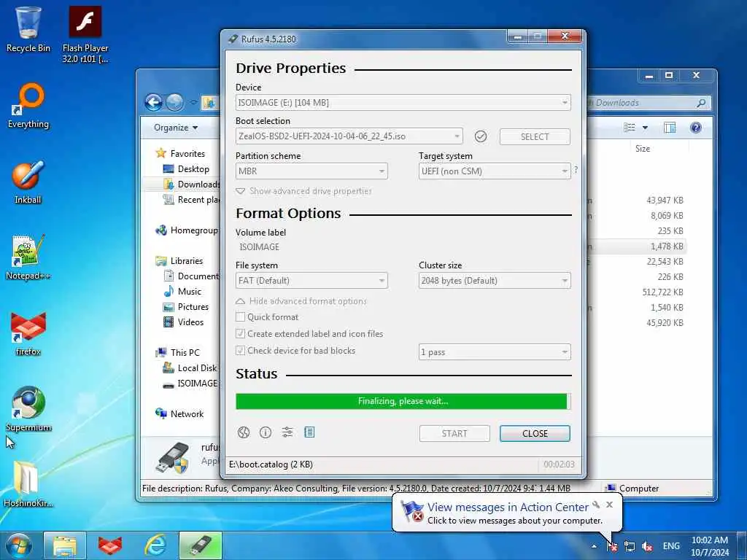Collapse Hide advanced format options
Screen dimensions: 747x560
pyautogui.click(x=301, y=301)
